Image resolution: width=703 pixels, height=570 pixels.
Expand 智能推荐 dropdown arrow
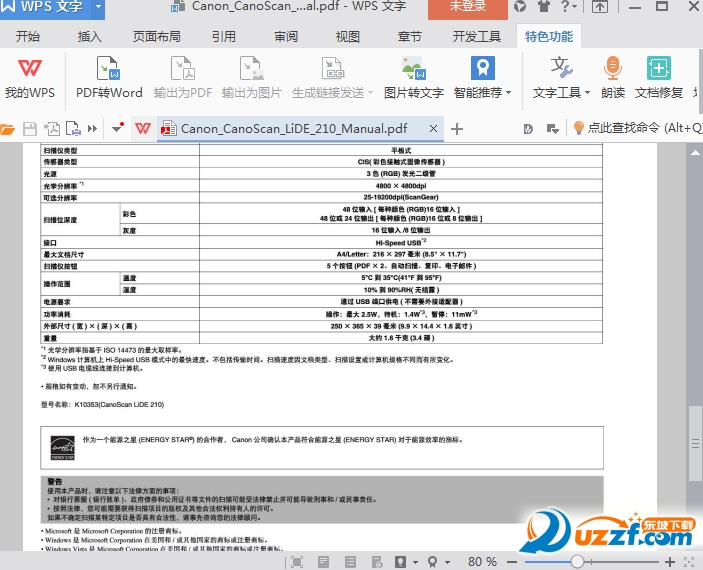(x=508, y=93)
